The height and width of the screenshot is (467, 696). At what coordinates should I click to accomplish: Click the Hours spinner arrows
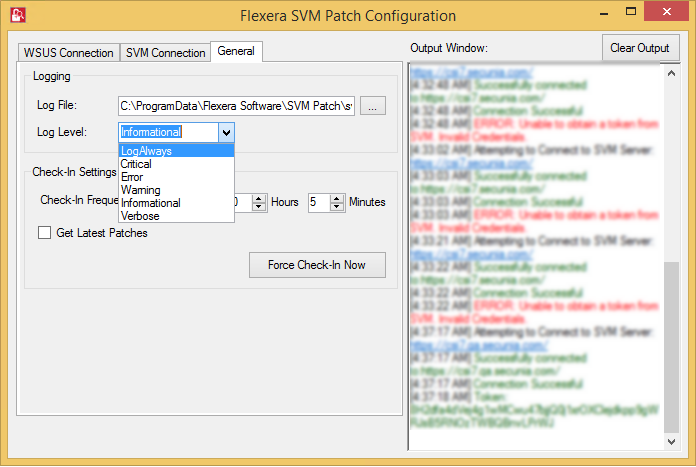pyautogui.click(x=261, y=202)
